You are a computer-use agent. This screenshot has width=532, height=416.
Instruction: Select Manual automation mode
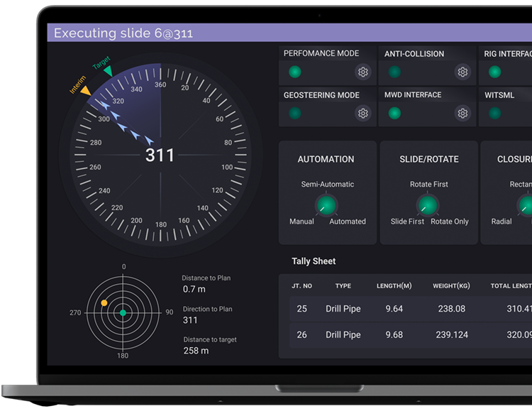point(301,221)
